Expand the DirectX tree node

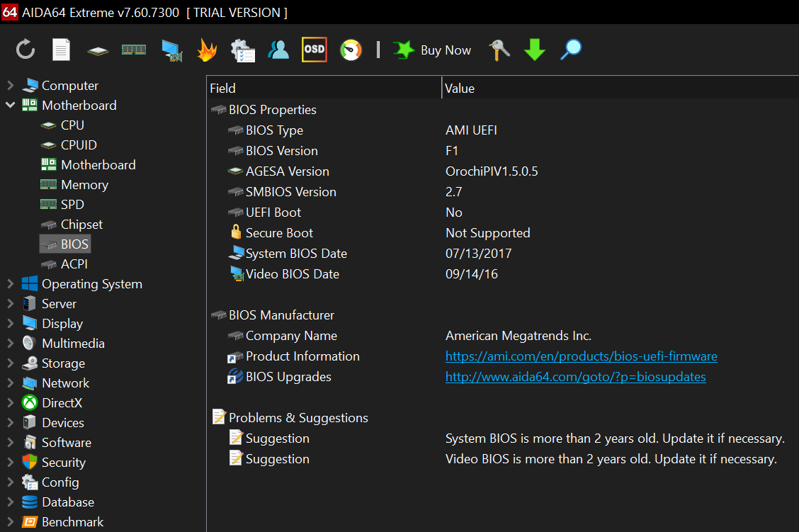[x=10, y=403]
